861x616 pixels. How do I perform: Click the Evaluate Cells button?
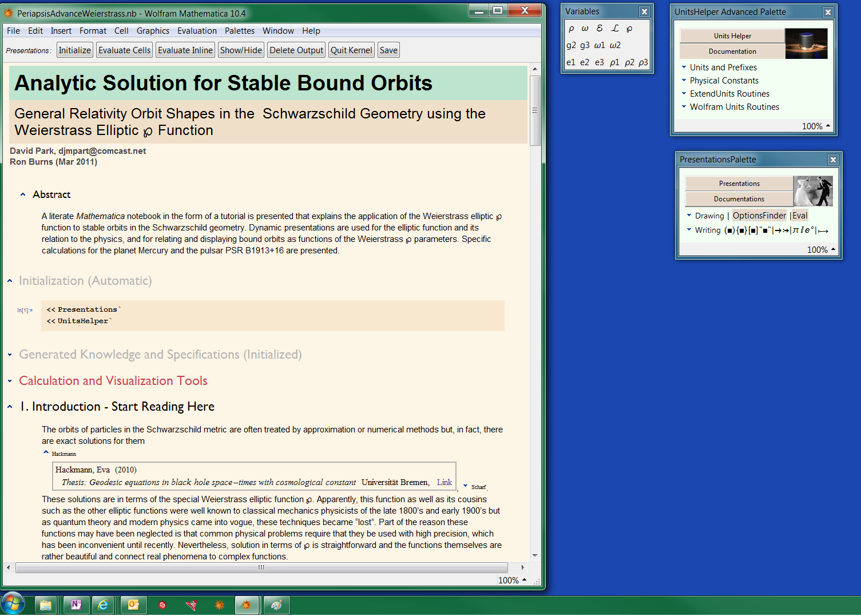click(x=125, y=50)
